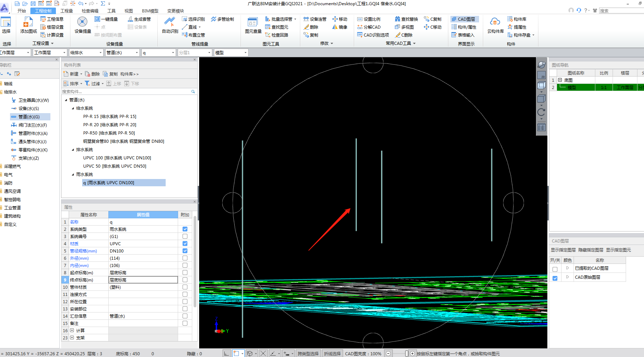Screen dimensions: 644x357
Task: Toggle 管径规格 additional checkbox
Action: [185, 251]
